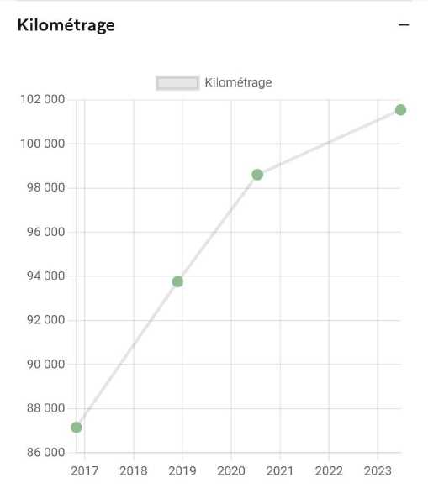Click the 96 000 y-axis label
Screen dimensions: 428x504
tap(45, 232)
